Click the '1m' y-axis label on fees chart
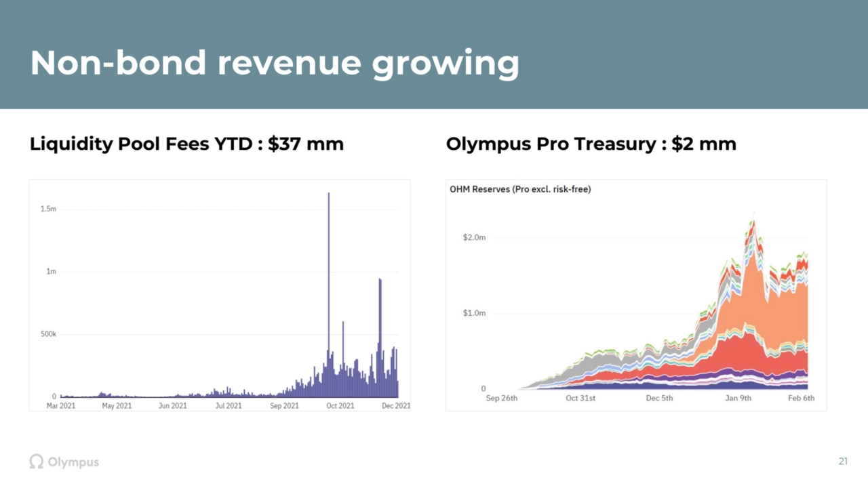Screen dimensions: 868x488 pos(51,271)
